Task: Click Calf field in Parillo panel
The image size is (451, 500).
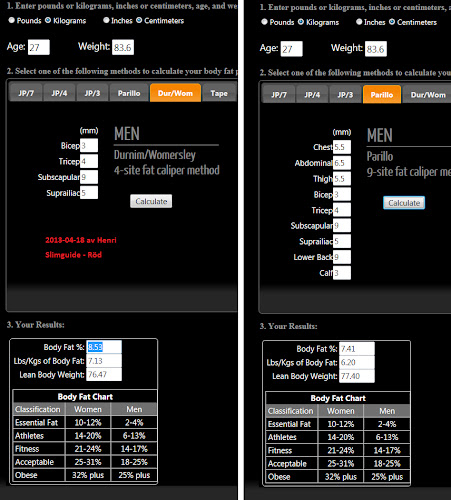Action: tap(342, 273)
